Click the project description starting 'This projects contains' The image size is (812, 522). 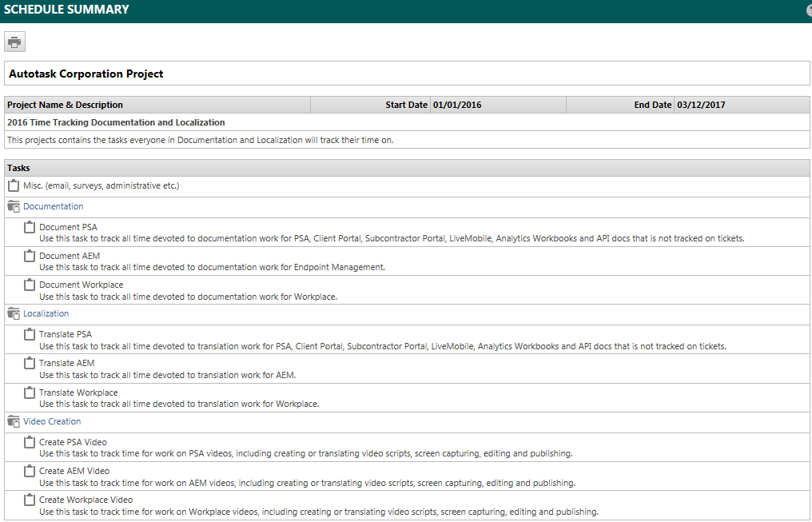click(201, 140)
